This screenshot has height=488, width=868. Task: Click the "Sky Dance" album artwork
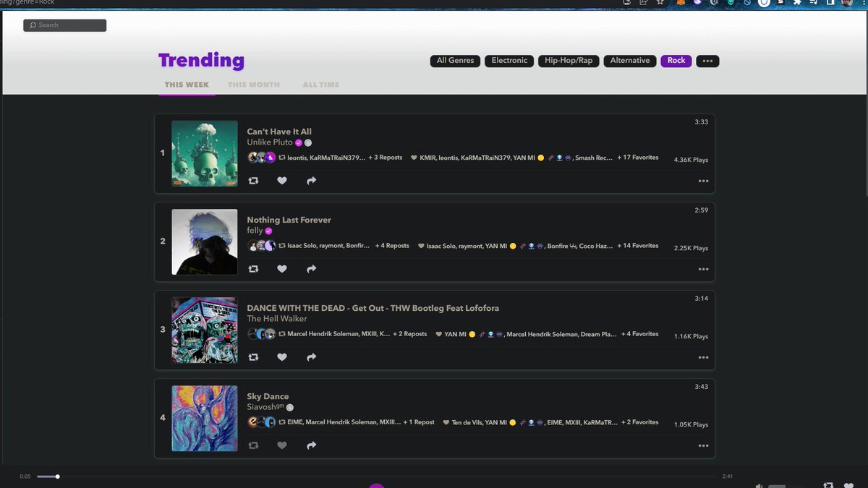[x=204, y=419]
